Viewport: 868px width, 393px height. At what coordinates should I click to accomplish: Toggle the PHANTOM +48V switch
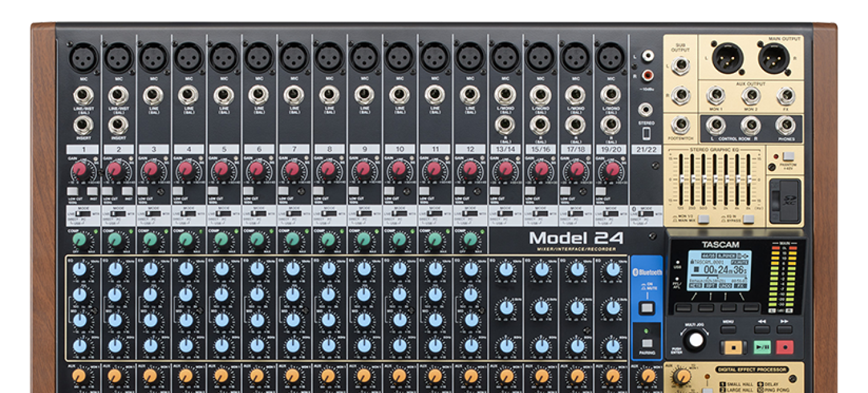click(x=788, y=156)
